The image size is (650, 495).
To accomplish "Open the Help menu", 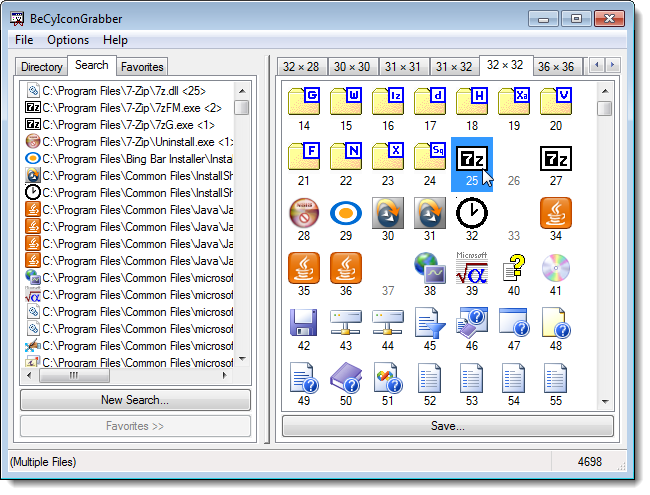I will [x=115, y=40].
